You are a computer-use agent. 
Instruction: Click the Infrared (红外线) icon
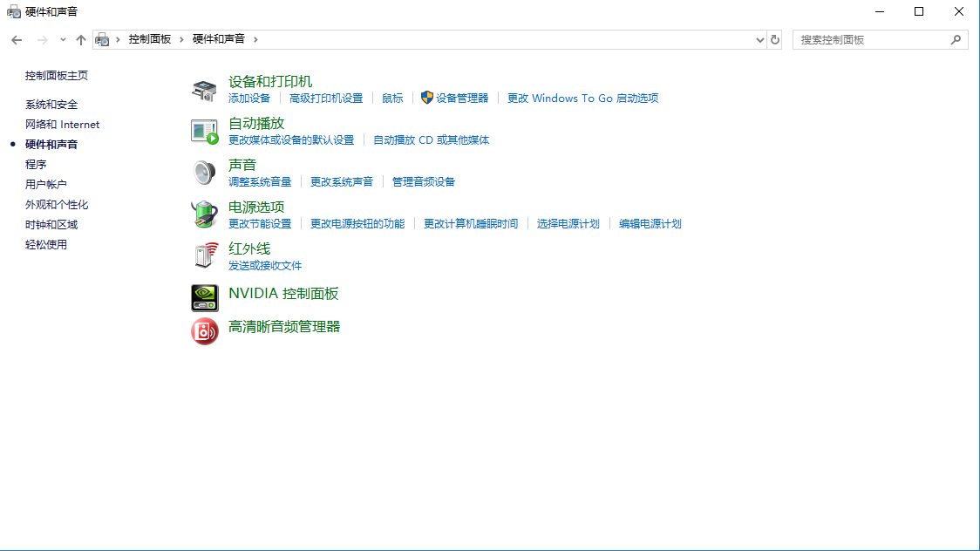pos(204,255)
